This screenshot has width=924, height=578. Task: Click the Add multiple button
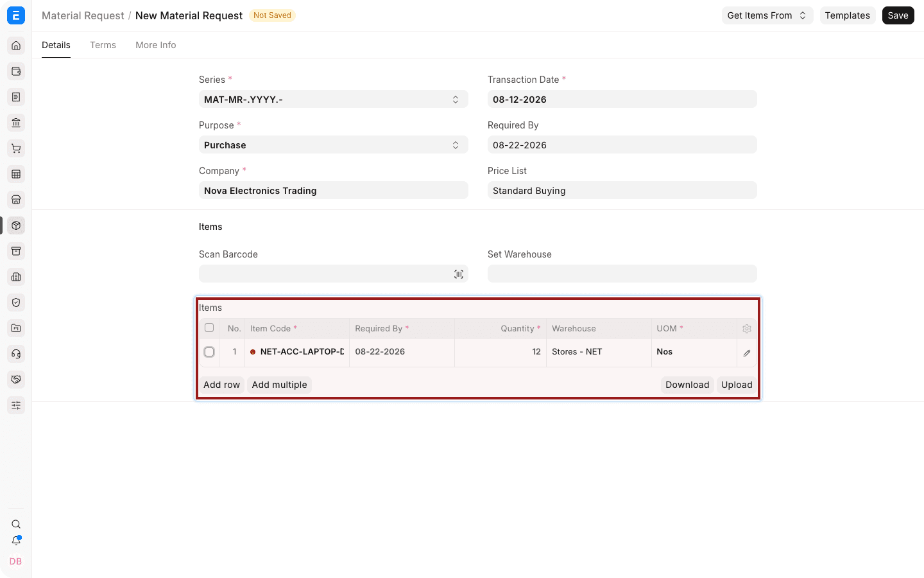coord(280,385)
